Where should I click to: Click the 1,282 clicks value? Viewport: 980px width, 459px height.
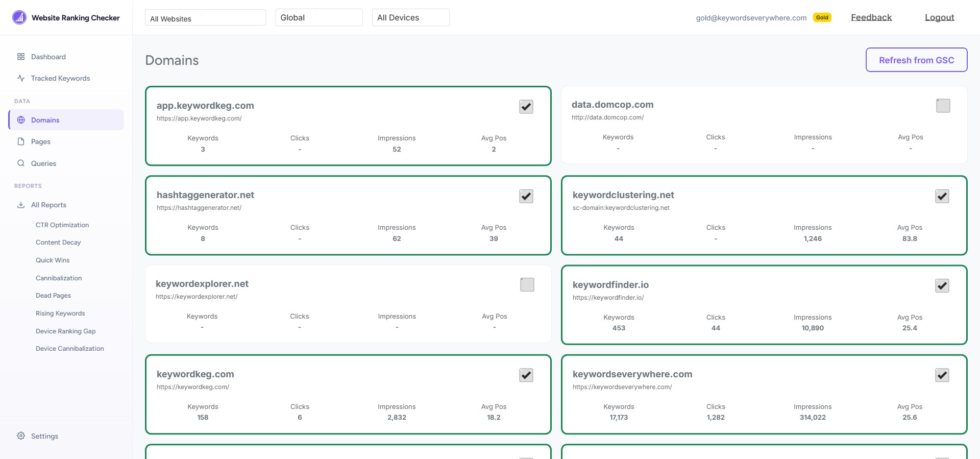click(x=716, y=418)
